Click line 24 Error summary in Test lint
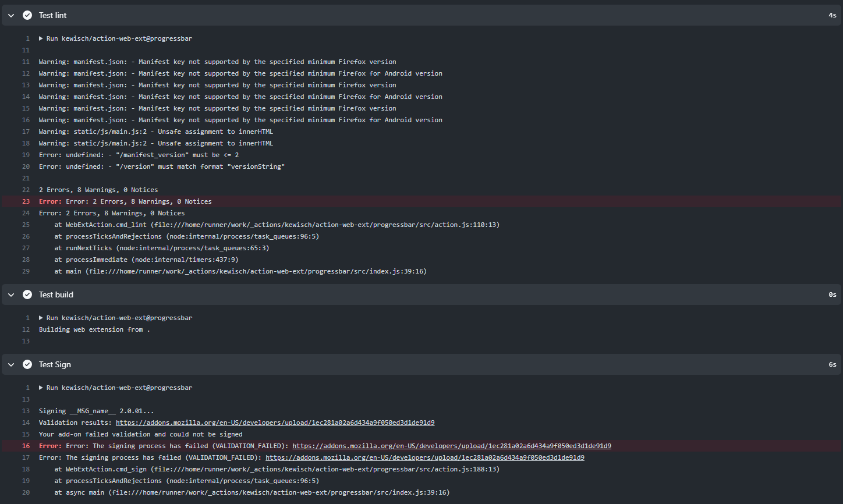Screen dimensions: 843x504 coord(112,213)
